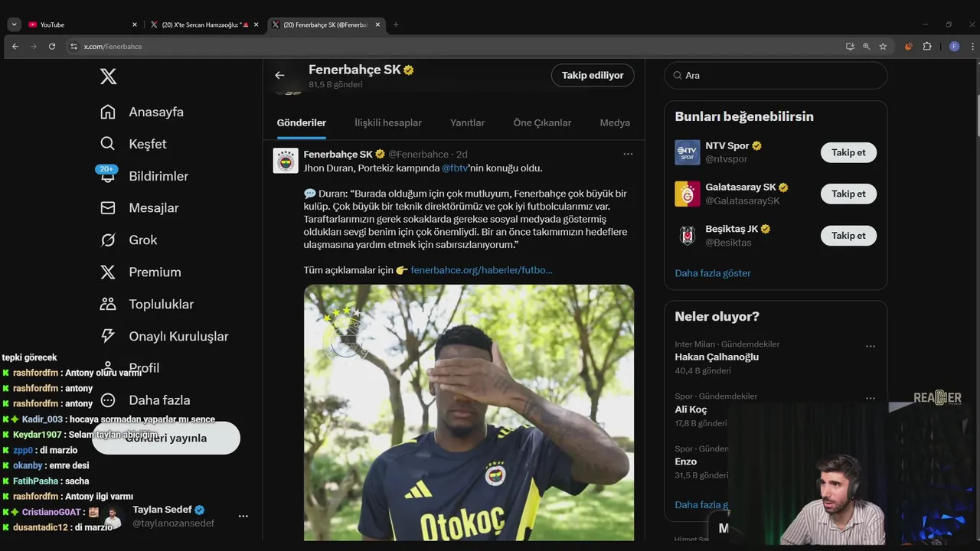Open Fenerbahçe SK avatar on the post
Viewport: 980px width, 551px height.
[x=286, y=161]
